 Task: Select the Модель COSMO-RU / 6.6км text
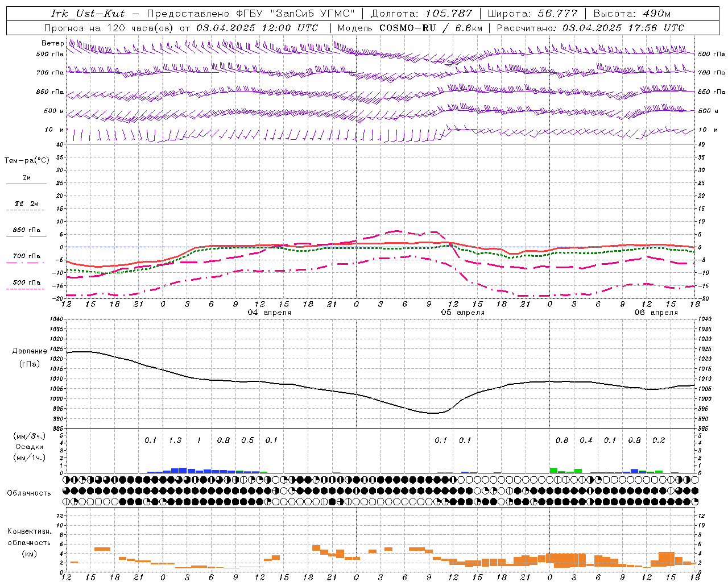tap(409, 28)
